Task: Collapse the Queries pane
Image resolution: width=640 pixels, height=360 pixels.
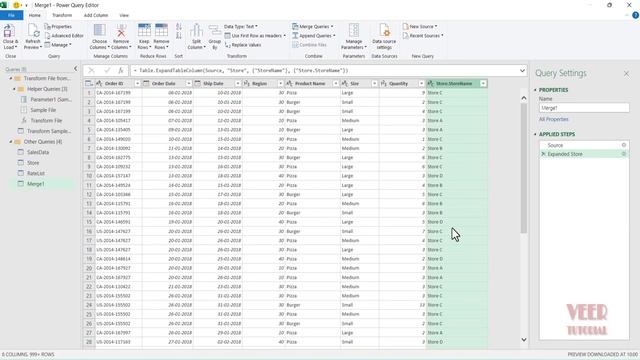Action: (x=76, y=69)
